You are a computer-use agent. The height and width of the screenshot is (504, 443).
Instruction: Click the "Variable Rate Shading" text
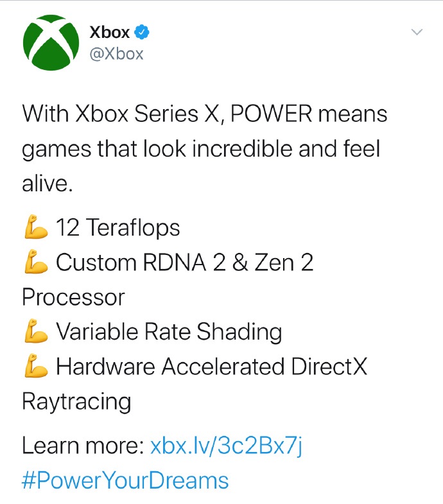point(169,332)
